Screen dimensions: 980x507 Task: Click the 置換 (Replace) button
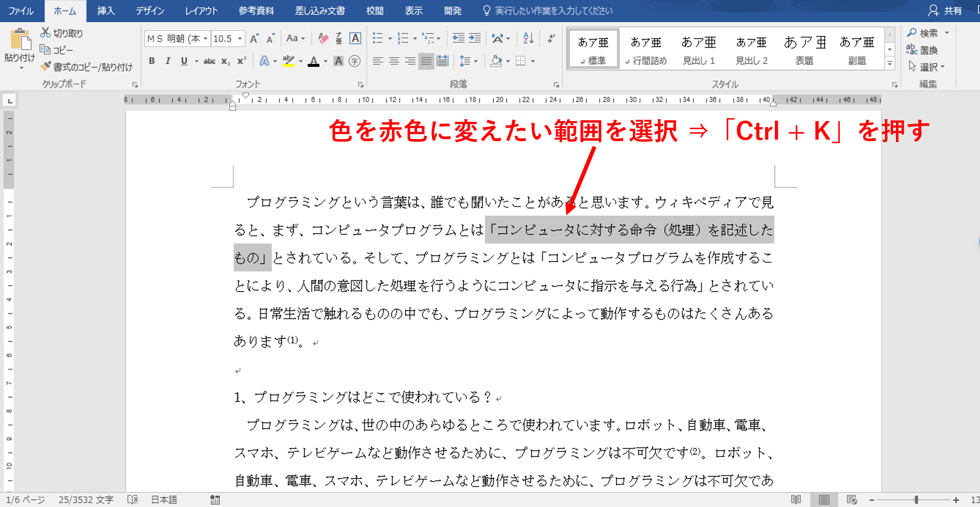coord(922,50)
